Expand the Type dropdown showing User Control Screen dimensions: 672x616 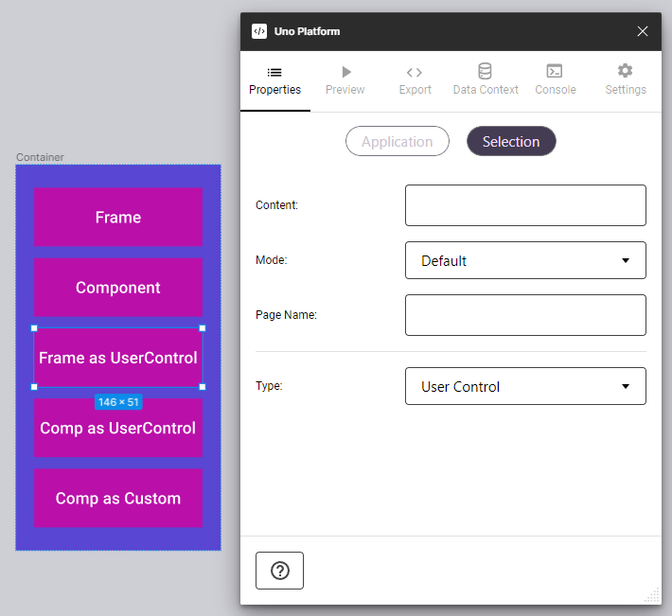(525, 386)
